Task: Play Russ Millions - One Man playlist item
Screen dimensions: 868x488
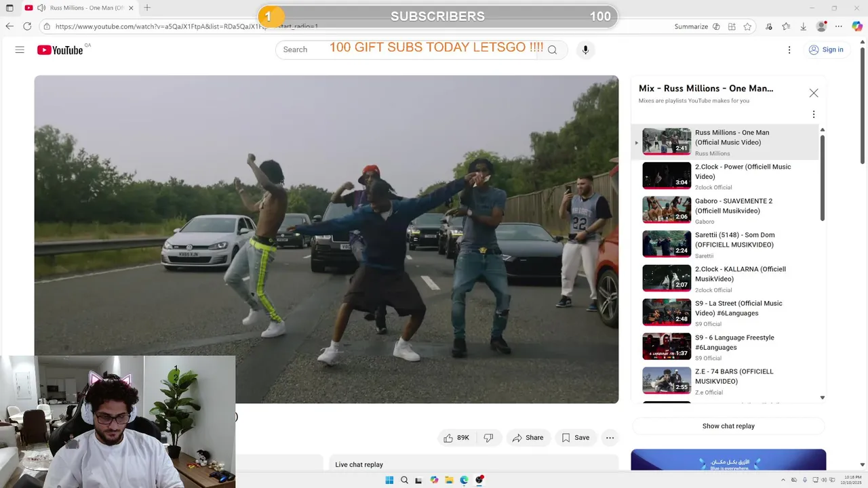Action: tap(724, 142)
